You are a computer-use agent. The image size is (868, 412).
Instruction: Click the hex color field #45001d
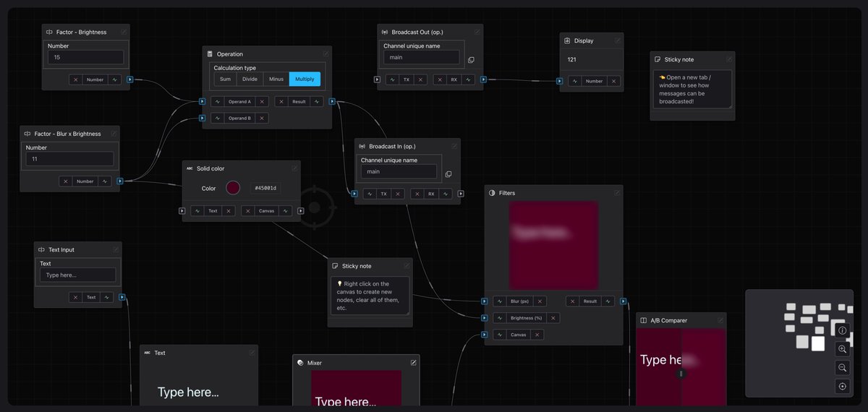click(265, 188)
